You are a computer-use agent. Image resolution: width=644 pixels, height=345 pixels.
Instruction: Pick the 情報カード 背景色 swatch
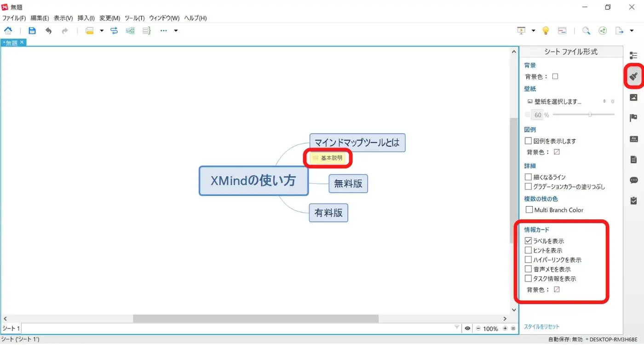557,289
